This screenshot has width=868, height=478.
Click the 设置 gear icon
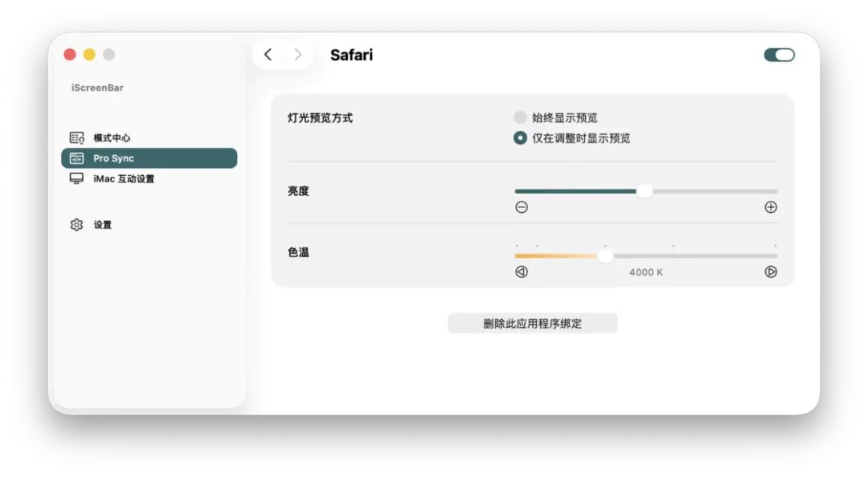tap(76, 225)
